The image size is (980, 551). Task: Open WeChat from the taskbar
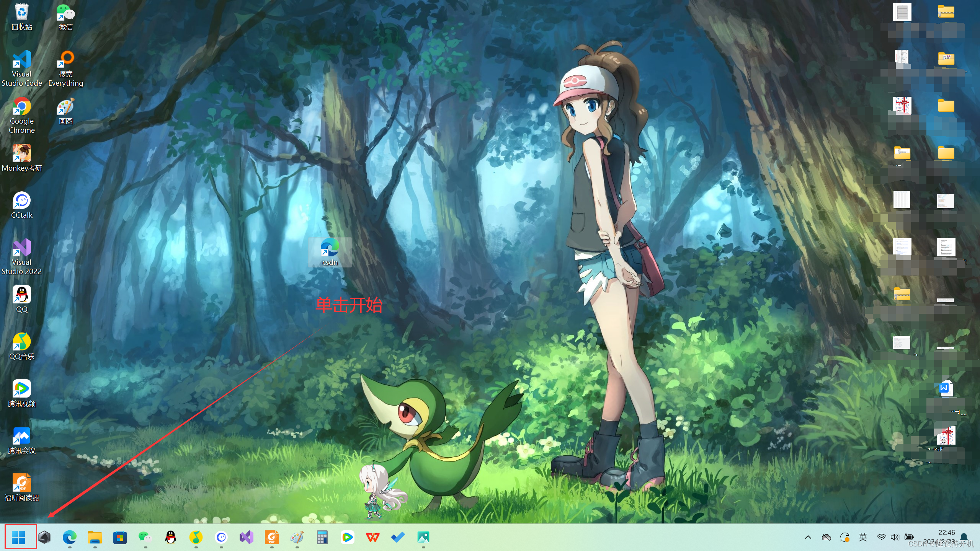[145, 537]
